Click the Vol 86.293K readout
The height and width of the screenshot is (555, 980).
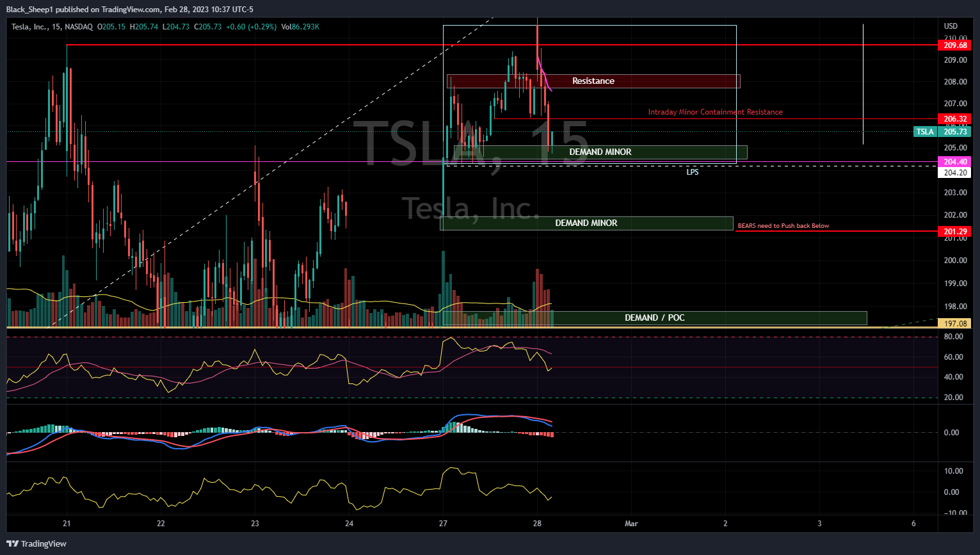[x=300, y=27]
